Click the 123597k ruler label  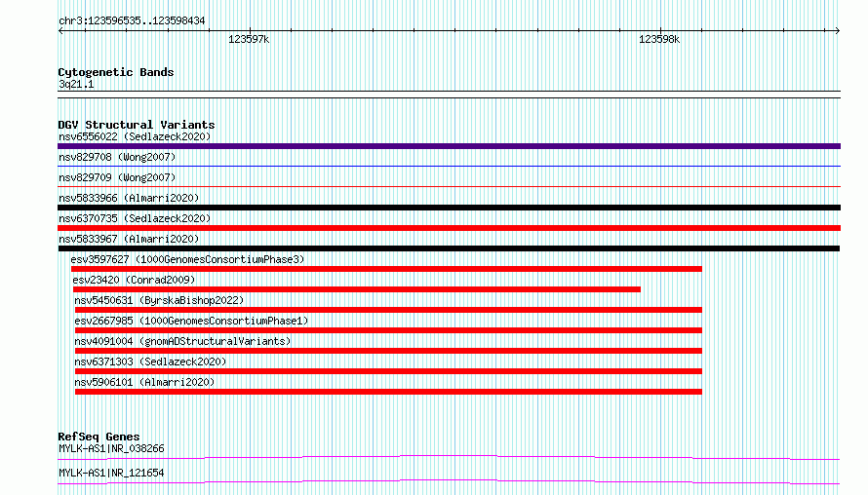(x=249, y=39)
